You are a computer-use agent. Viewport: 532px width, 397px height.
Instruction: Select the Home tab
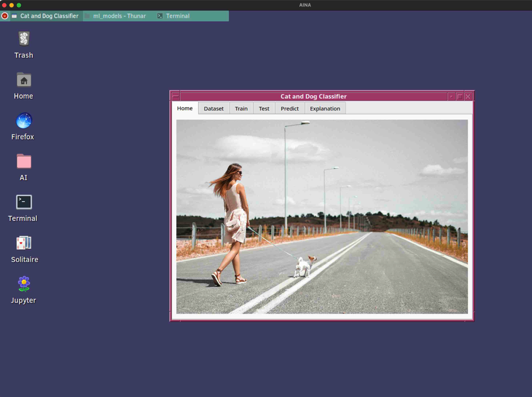185,108
